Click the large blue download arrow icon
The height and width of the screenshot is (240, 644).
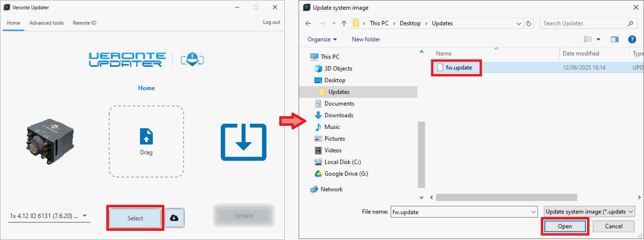tap(243, 143)
